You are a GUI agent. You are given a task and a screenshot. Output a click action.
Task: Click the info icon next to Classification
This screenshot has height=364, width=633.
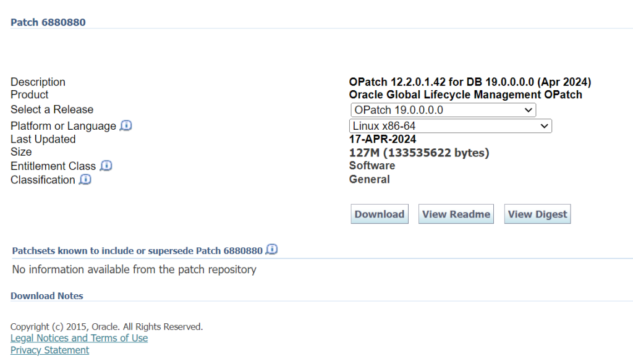pos(85,179)
